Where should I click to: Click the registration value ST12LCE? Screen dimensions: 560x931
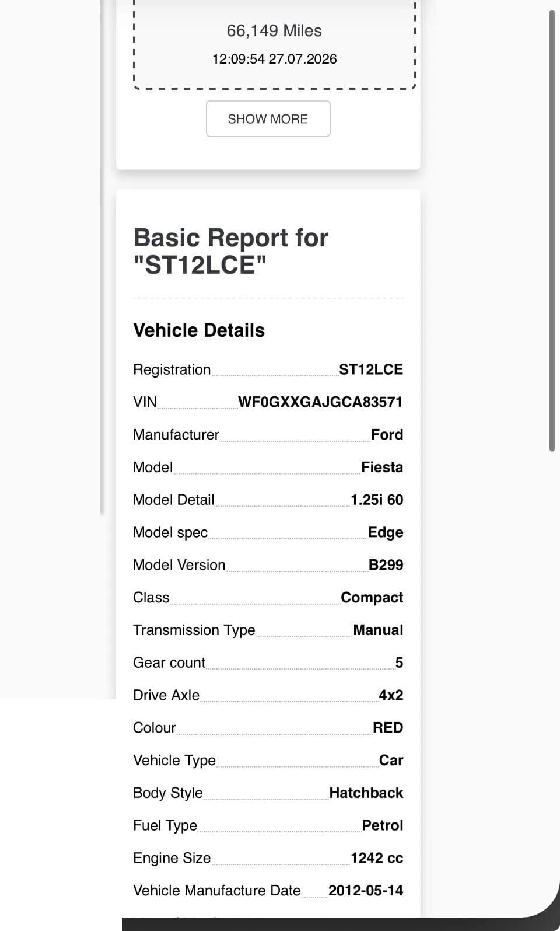371,369
